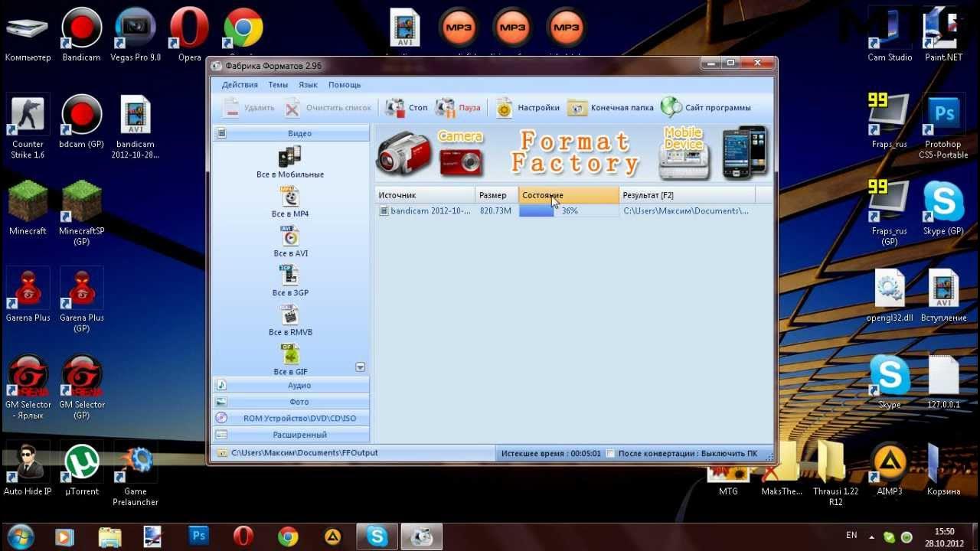Expand the Аудио category panel
Screen dimensions: 980x551
pos(291,385)
